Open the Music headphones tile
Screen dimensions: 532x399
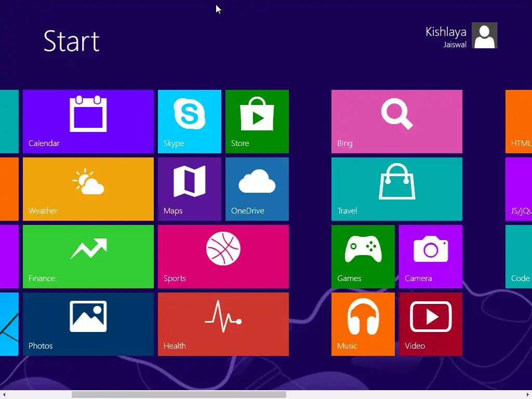click(x=363, y=324)
